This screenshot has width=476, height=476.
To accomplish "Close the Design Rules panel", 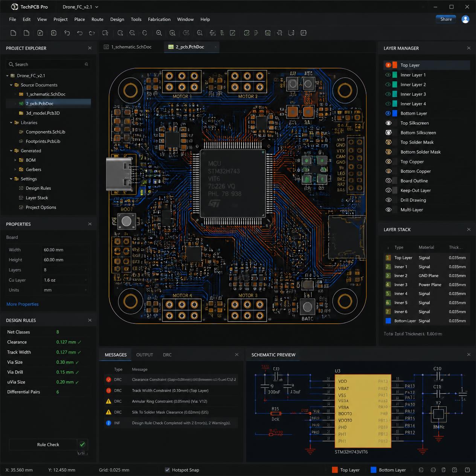I will (90, 320).
